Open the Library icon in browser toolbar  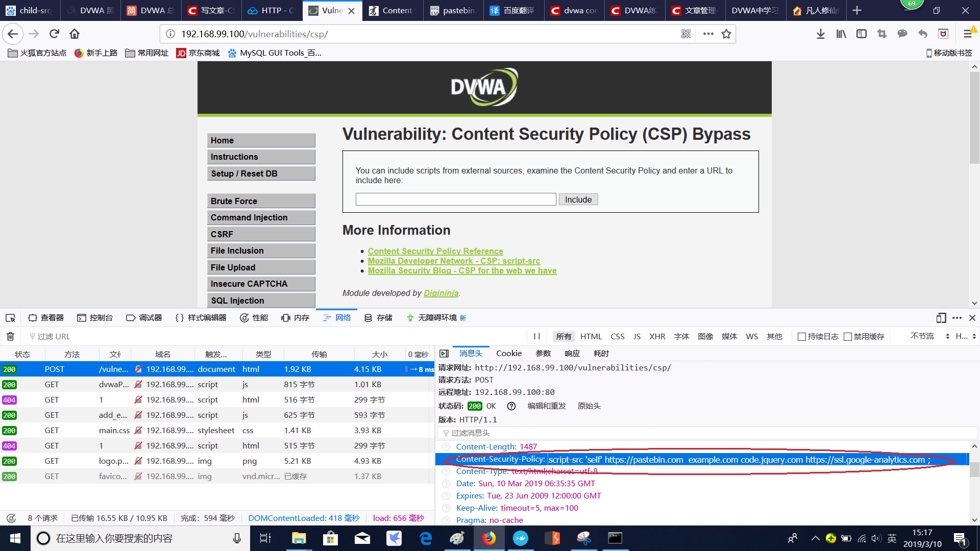tap(841, 34)
